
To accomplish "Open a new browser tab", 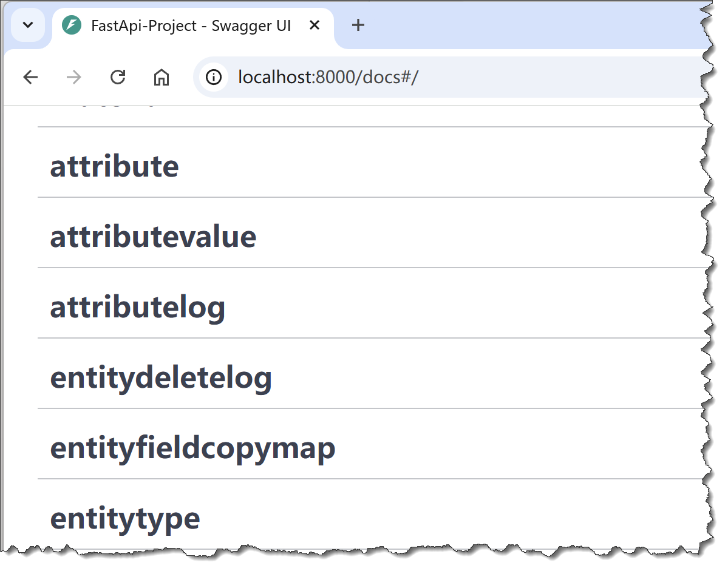I will (358, 25).
